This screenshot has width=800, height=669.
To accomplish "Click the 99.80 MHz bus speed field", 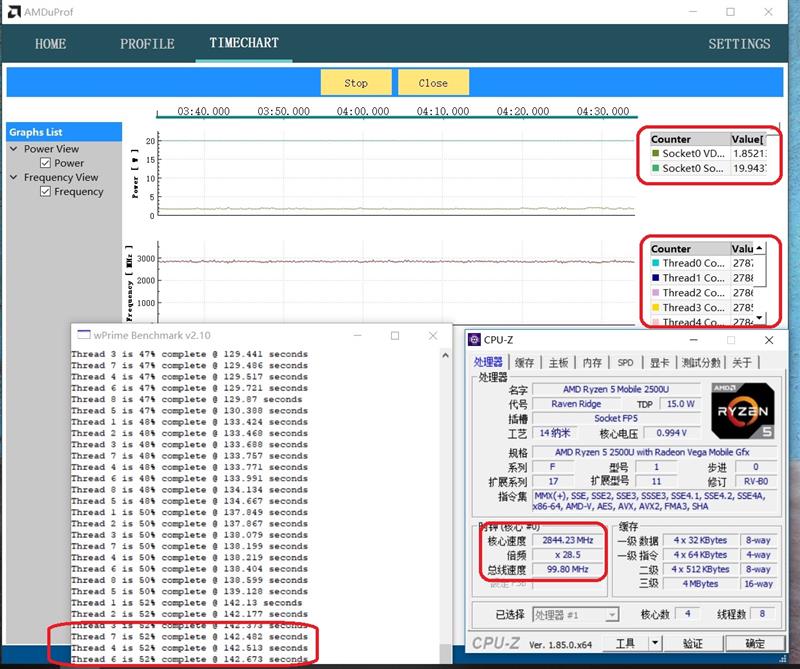I will 567,569.
